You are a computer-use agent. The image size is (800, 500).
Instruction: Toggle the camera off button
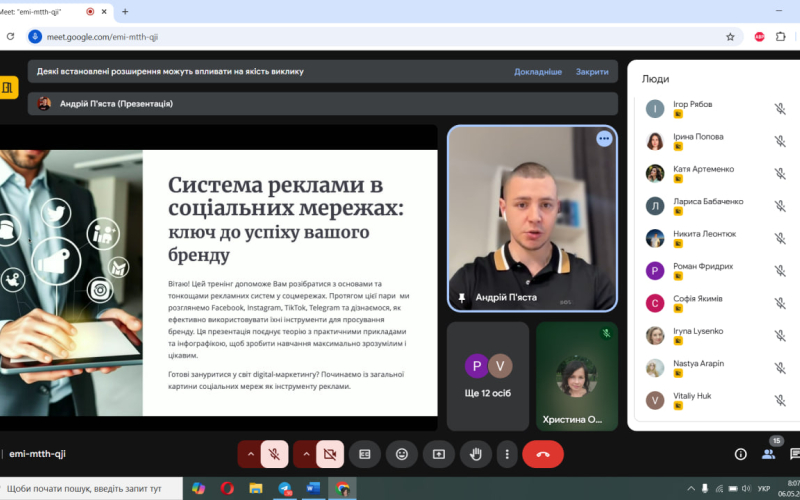click(x=330, y=454)
